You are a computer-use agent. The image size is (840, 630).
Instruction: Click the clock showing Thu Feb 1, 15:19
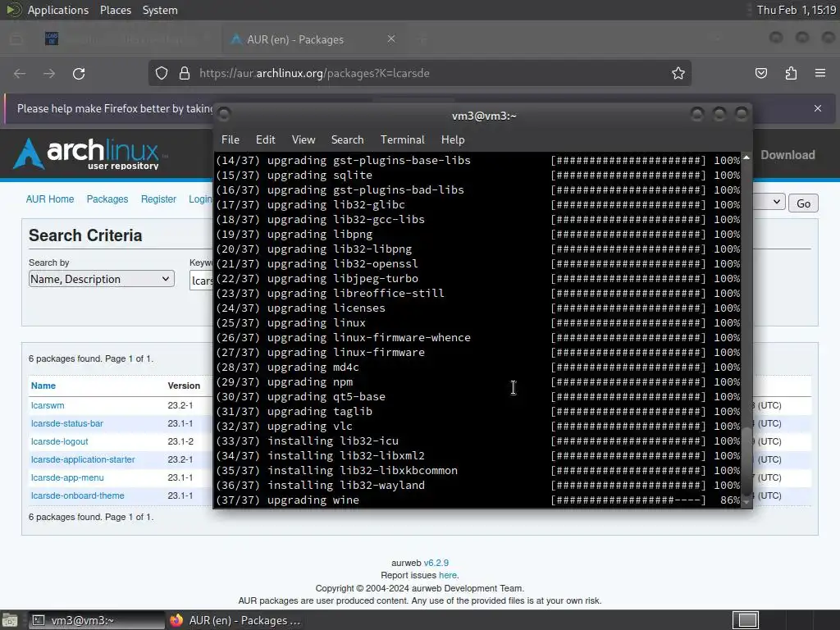coord(796,10)
